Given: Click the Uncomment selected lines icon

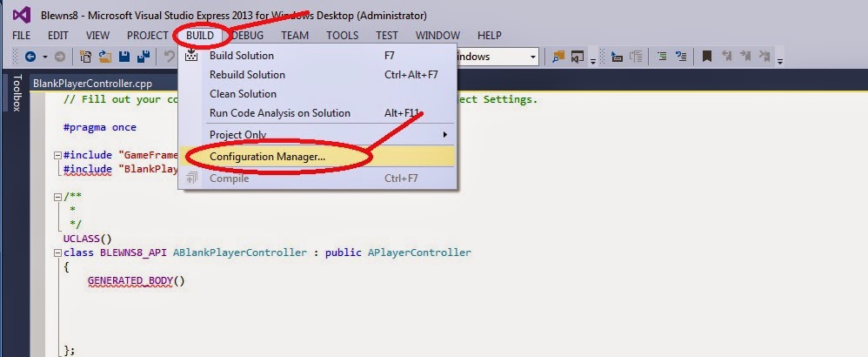Looking at the screenshot, I should (x=682, y=57).
